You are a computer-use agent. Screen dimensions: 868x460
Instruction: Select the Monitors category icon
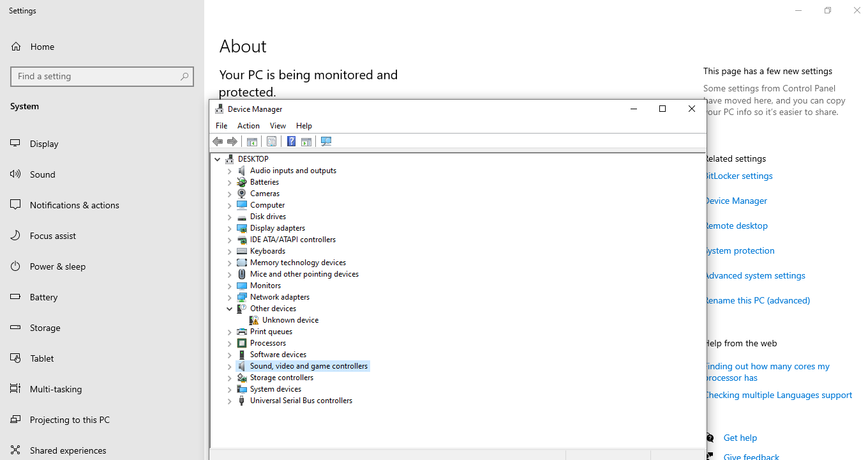tap(242, 286)
